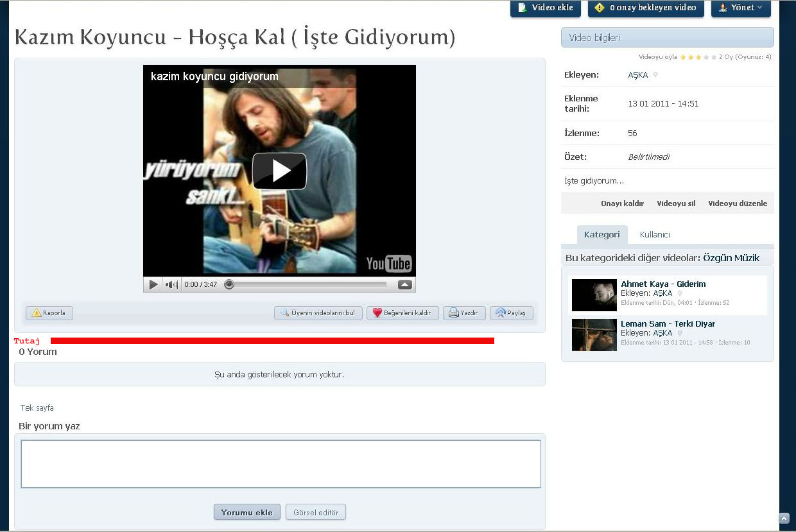Rate the video with the fifth star

click(714, 57)
